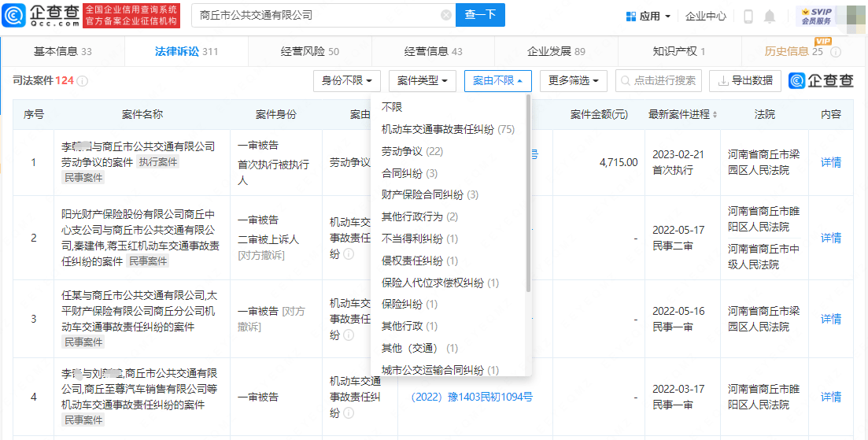Click the 点击进行搜索 search field
This screenshot has width=868, height=440.
coord(659,81)
